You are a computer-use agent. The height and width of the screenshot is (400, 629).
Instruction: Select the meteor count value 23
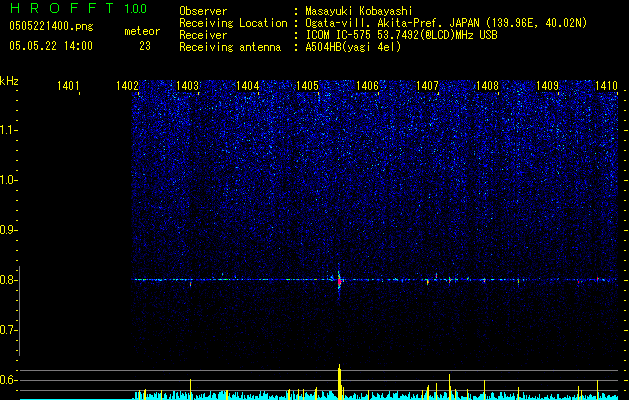click(145, 46)
